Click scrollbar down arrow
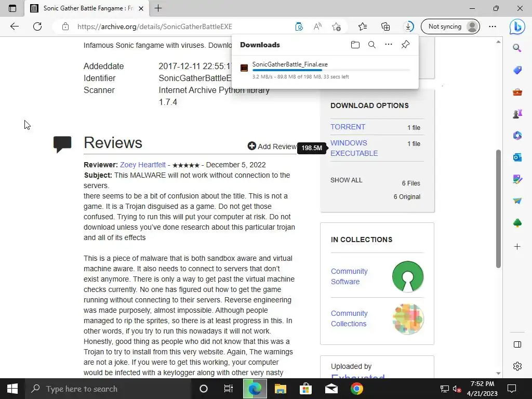This screenshot has height=399, width=532. (498, 373)
